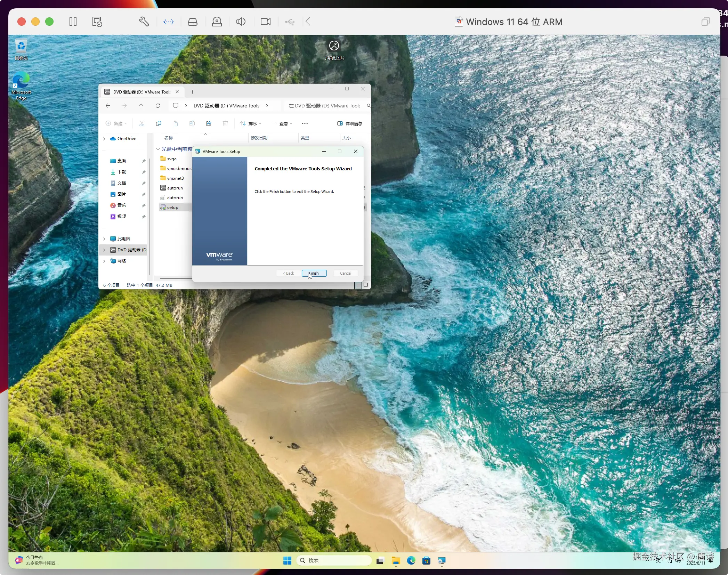Select the DVD 驱动器 VMware Tools tab
The image size is (728, 575).
click(x=141, y=92)
